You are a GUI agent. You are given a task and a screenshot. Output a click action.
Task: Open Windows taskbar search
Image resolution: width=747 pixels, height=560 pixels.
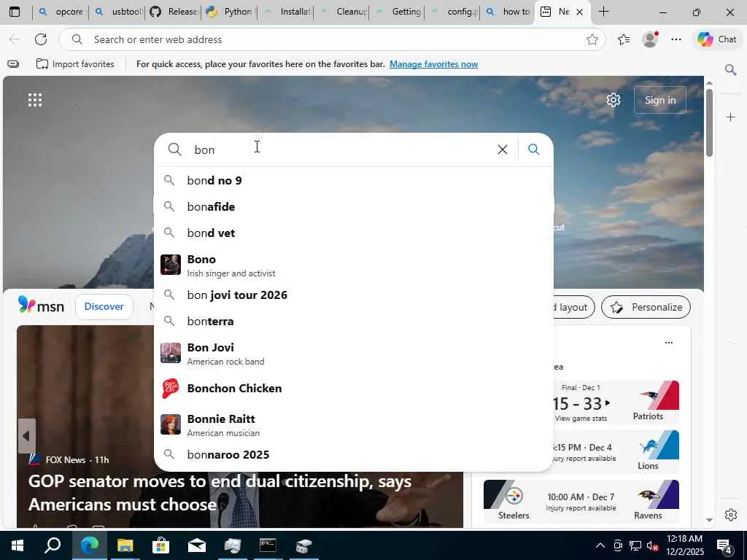(x=53, y=545)
